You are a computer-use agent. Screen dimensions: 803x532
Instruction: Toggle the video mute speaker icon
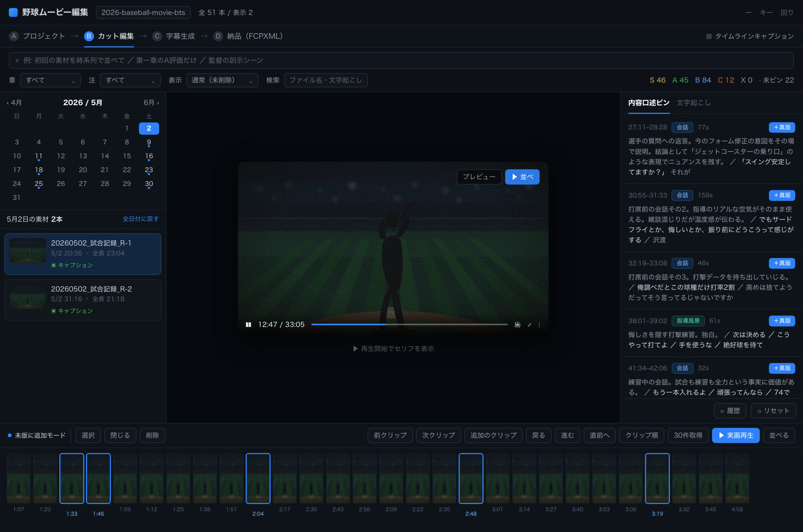(517, 325)
